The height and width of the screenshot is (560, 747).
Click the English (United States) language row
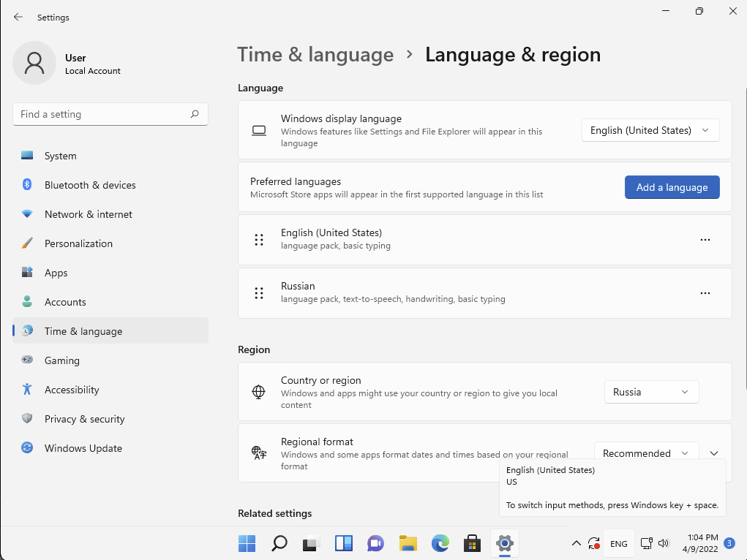click(484, 240)
